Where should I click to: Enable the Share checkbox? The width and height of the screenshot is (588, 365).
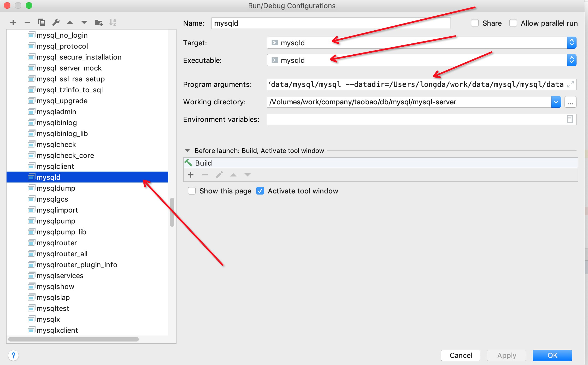coord(475,23)
